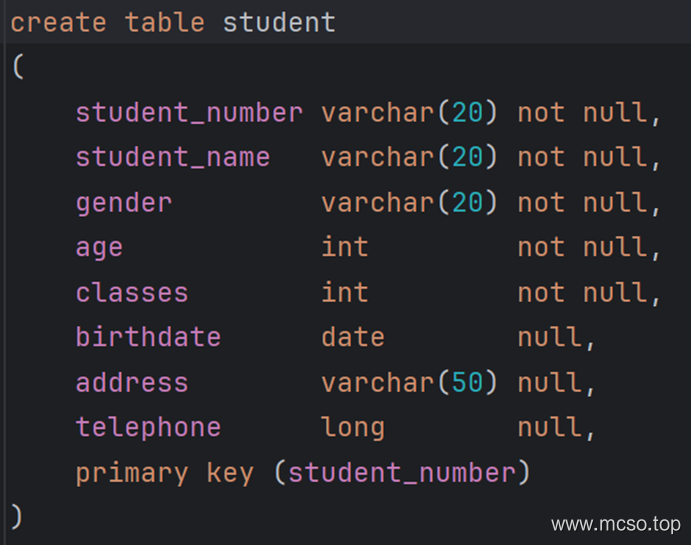Click the student_number column definition name
Screen dimensions: 691x545
click(x=189, y=113)
